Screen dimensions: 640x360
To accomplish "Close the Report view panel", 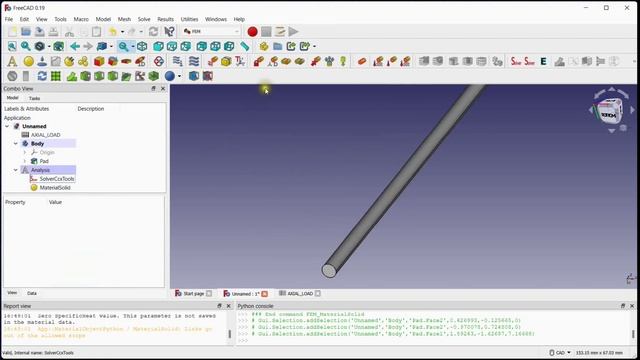I will click(229, 306).
